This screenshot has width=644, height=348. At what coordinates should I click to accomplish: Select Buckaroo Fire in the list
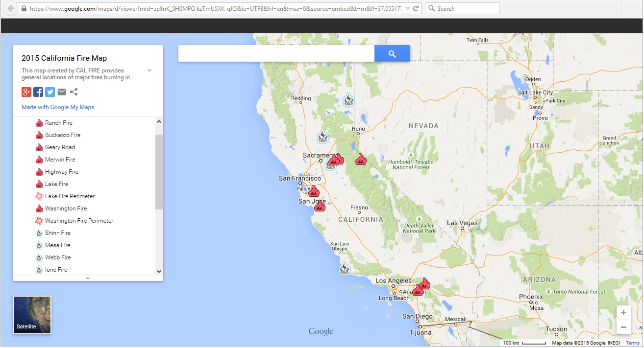[63, 135]
